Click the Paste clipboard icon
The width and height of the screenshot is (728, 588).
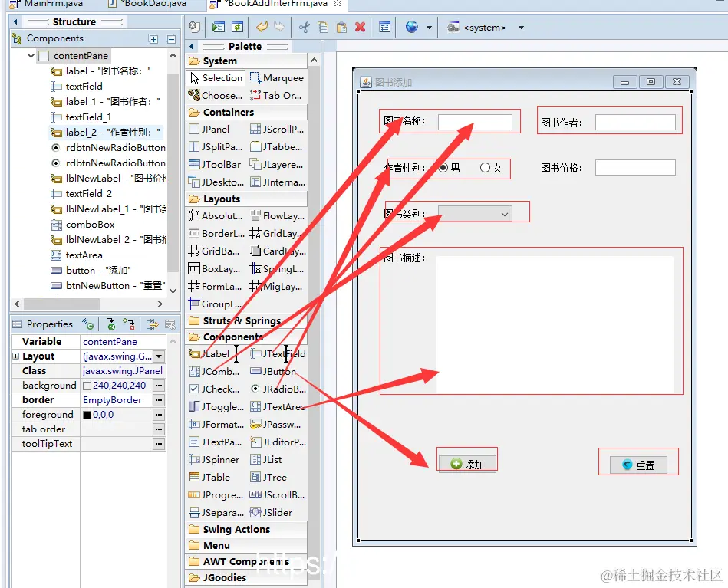coord(341,28)
